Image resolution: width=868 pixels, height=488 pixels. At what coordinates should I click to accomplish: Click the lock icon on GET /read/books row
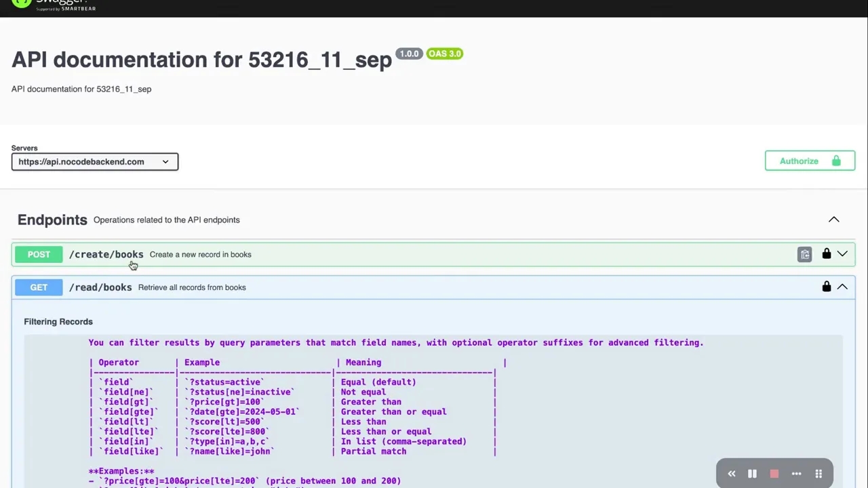point(826,287)
